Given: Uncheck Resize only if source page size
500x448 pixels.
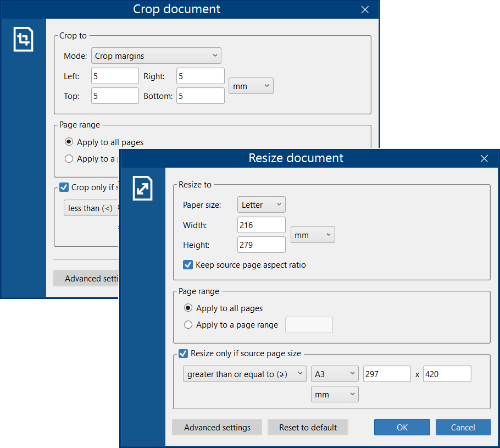Looking at the screenshot, I should (x=183, y=353).
